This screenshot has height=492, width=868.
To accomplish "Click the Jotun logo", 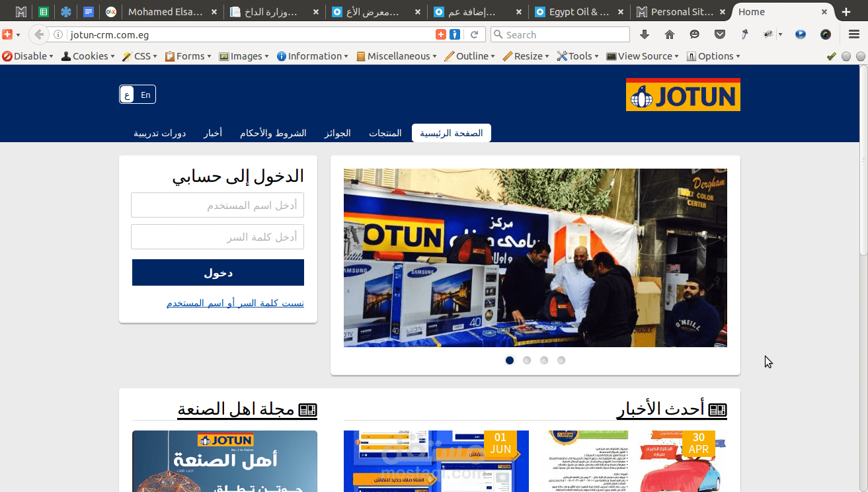I will click(682, 94).
